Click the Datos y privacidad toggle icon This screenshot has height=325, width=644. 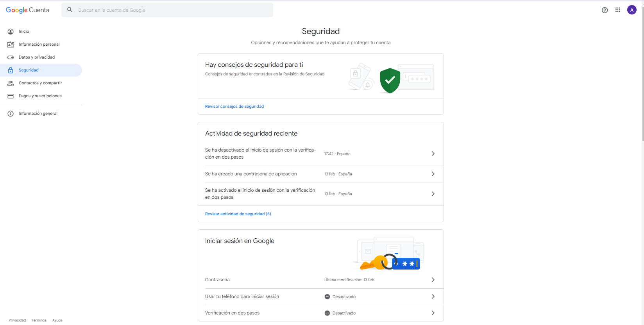tap(11, 57)
